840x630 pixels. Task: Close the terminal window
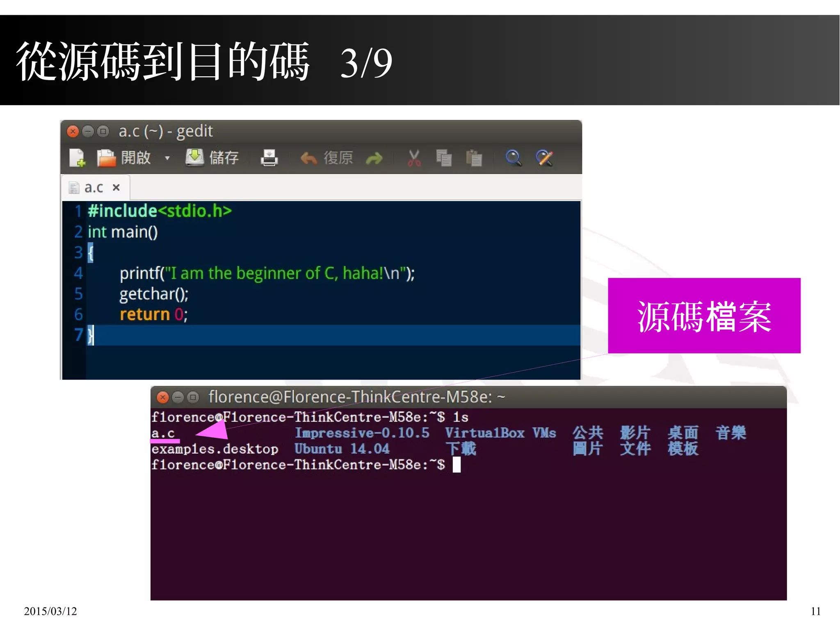coord(163,397)
